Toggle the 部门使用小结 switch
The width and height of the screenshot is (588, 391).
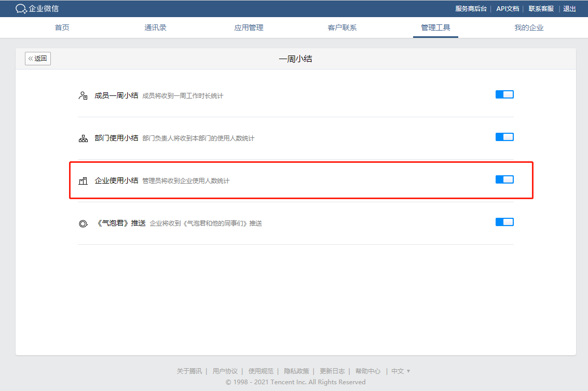coord(504,137)
